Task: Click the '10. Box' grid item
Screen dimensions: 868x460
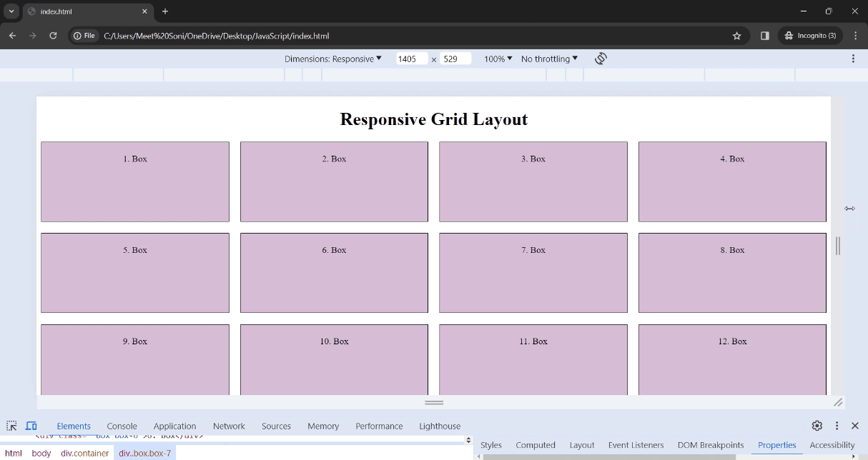Action: pyautogui.click(x=334, y=360)
